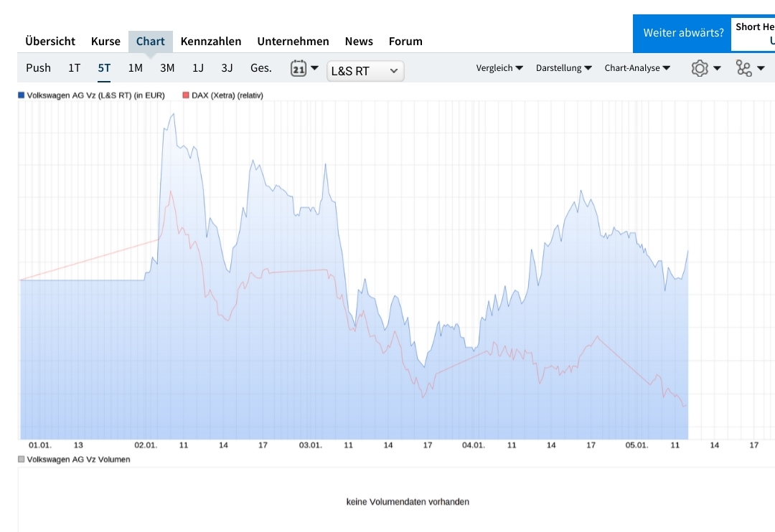Expand arrow next to the calendar icon
The image size is (775, 532).
point(314,68)
